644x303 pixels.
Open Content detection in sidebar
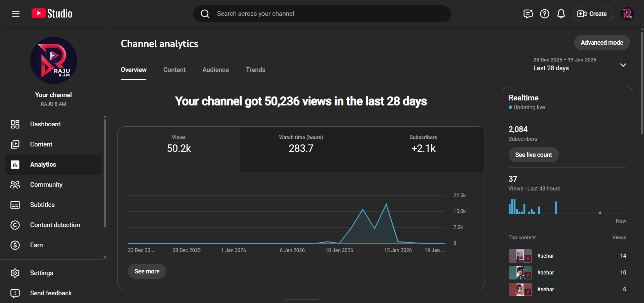[55, 225]
